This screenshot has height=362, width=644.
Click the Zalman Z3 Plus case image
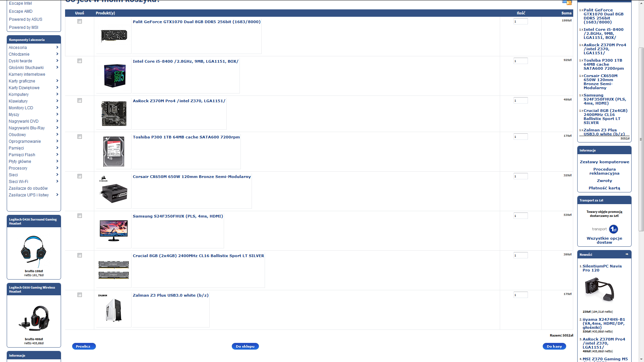[x=113, y=308]
